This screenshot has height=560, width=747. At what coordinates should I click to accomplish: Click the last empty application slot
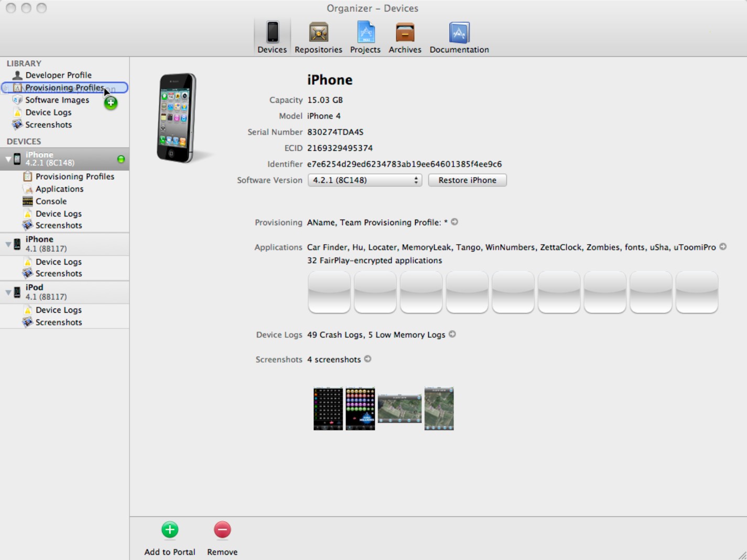pos(697,292)
